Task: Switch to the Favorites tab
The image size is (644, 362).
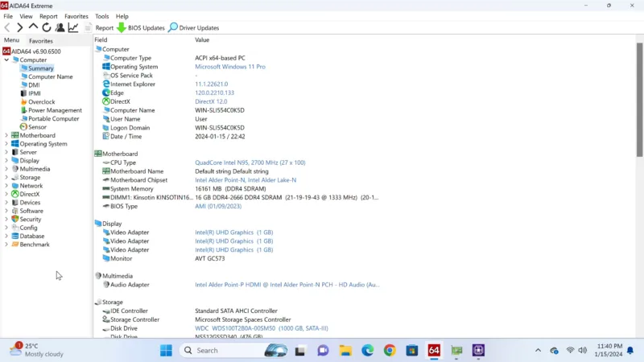Action: pyautogui.click(x=41, y=41)
